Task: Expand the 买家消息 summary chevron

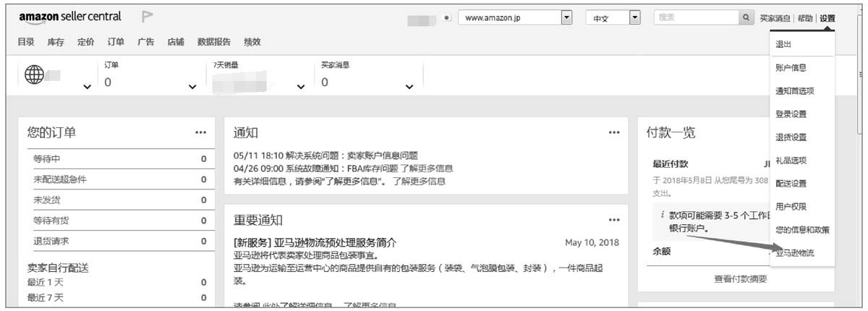Action: pyautogui.click(x=409, y=87)
